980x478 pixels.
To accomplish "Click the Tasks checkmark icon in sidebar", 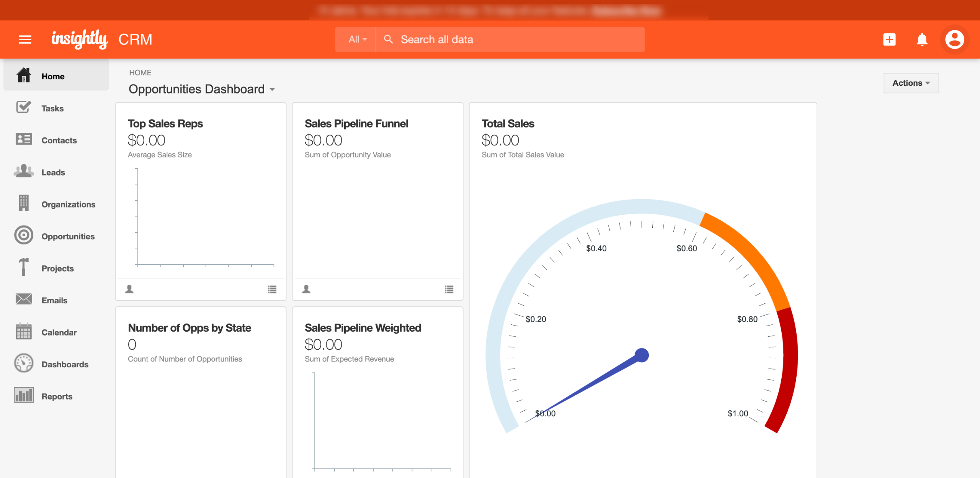I will [x=24, y=108].
